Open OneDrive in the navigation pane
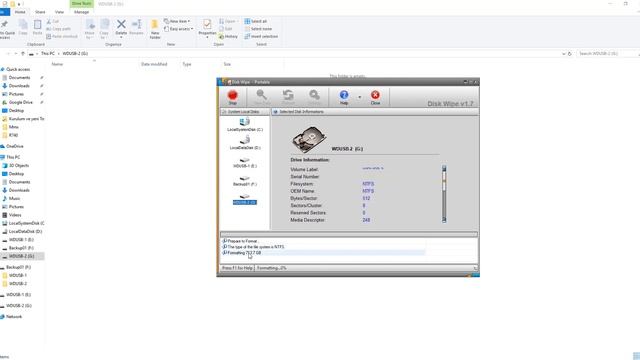The image size is (640, 360). coord(15,146)
